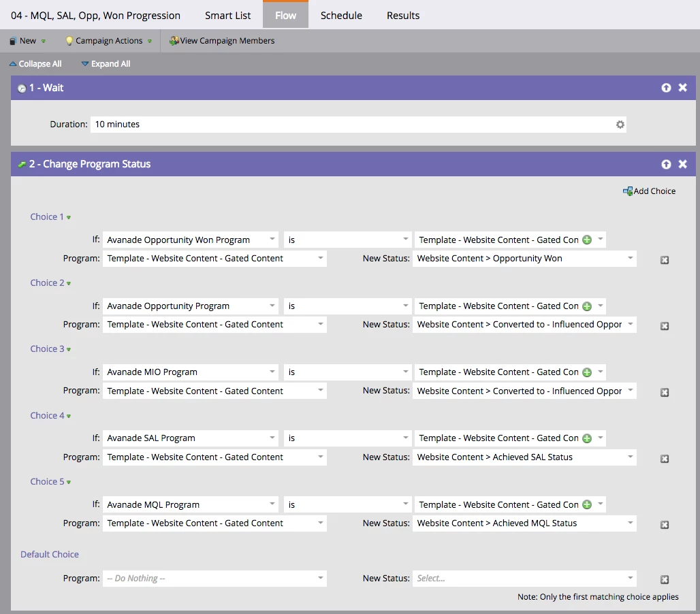
Task: Remove the Change Program Status step
Action: tap(682, 164)
